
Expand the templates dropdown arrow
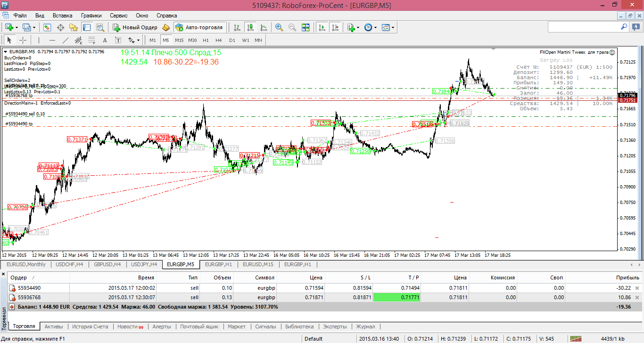pos(393,27)
